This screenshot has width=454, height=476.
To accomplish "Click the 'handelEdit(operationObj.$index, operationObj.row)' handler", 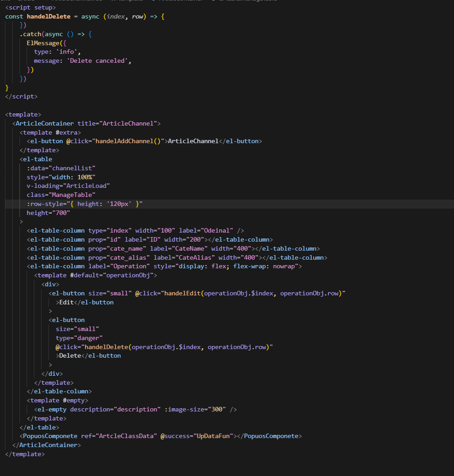I will click(253, 293).
